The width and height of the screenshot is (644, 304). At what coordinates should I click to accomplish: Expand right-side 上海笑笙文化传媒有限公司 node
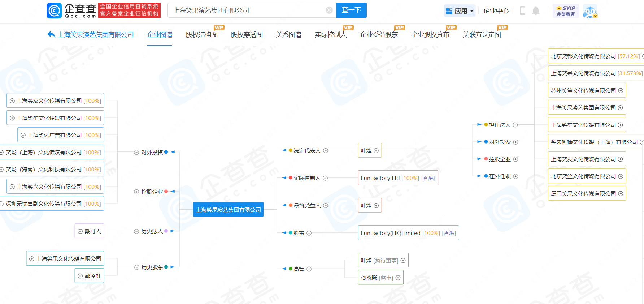pyautogui.click(x=621, y=125)
